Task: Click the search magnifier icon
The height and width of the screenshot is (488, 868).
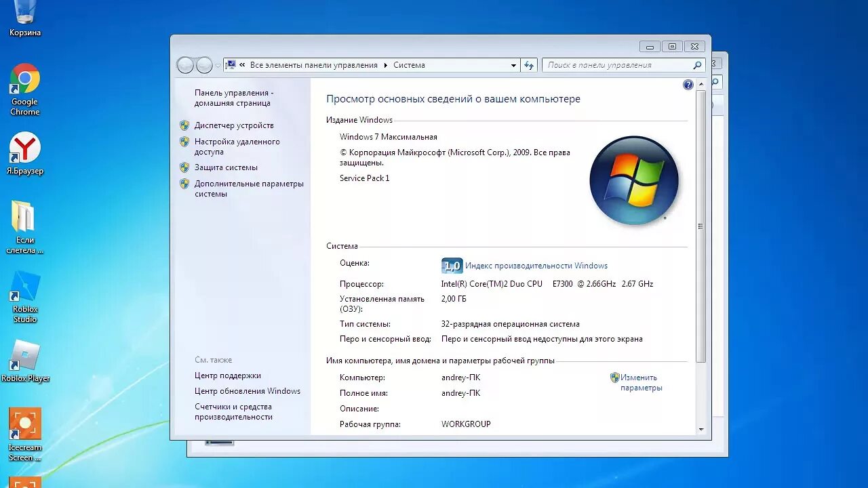Action: 697,65
